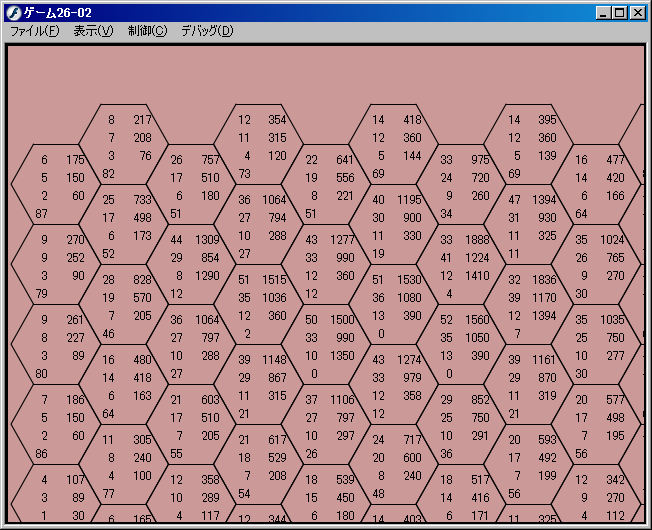Click the value 641 in hexagon
The image size is (652, 530).
tap(345, 160)
